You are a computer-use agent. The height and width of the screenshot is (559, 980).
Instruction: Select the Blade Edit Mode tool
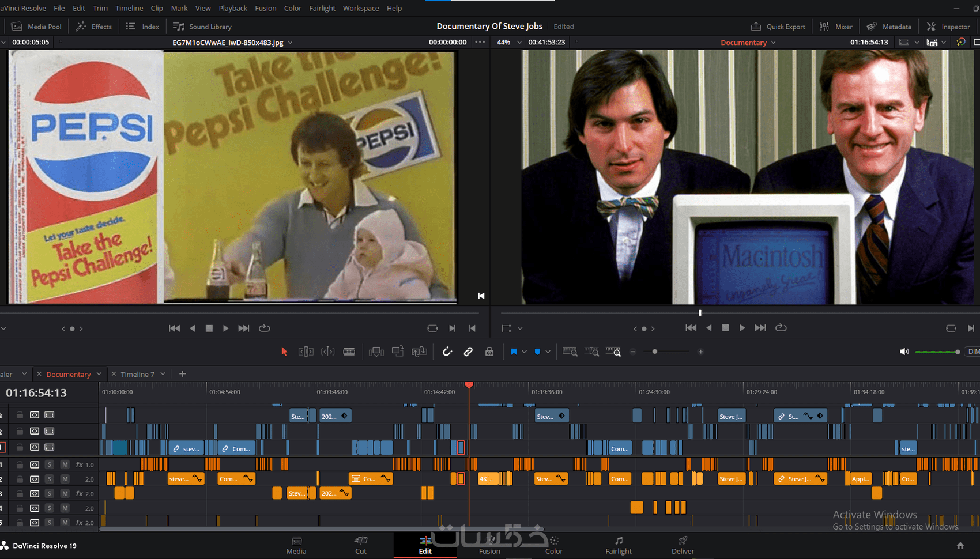(x=349, y=352)
